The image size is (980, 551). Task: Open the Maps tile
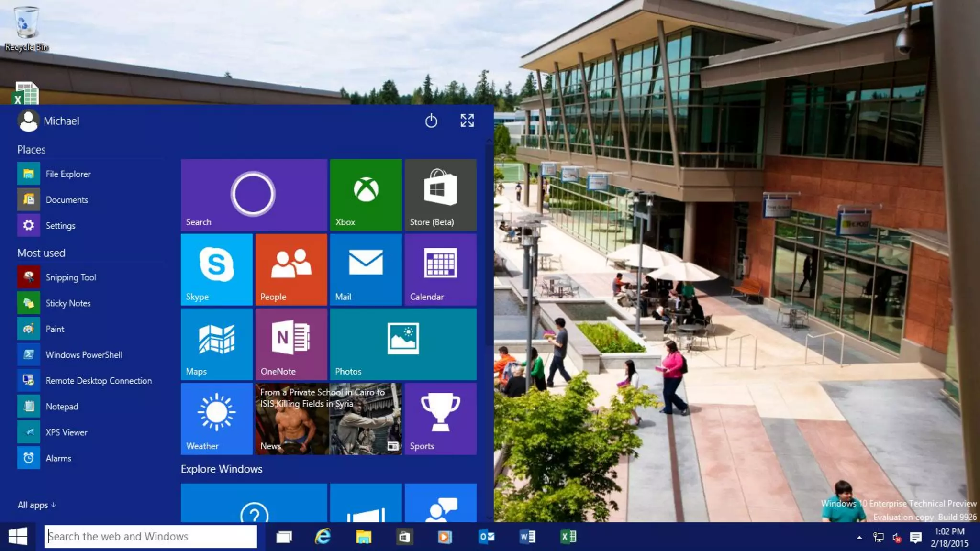pyautogui.click(x=216, y=344)
